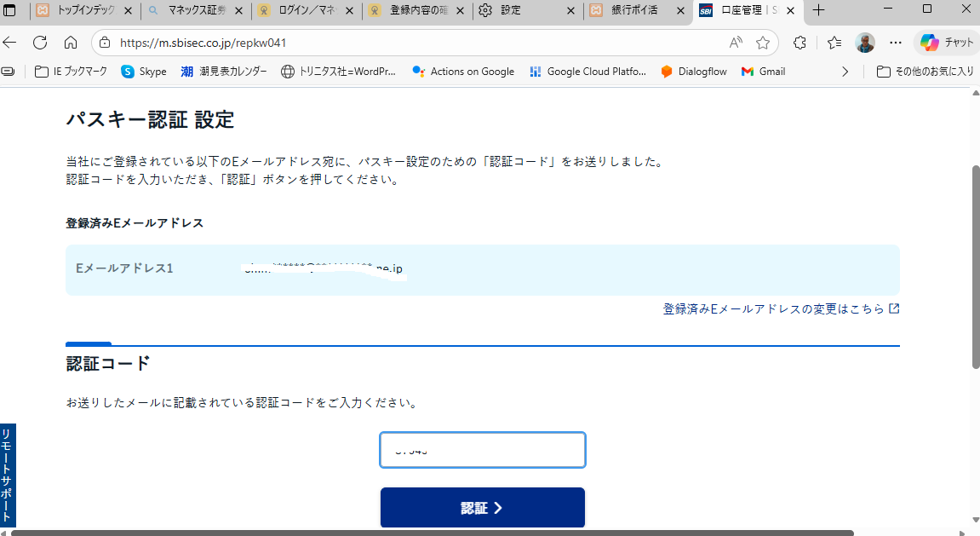Switch to the 設定 tab
This screenshot has height=536, width=980.
(x=521, y=10)
